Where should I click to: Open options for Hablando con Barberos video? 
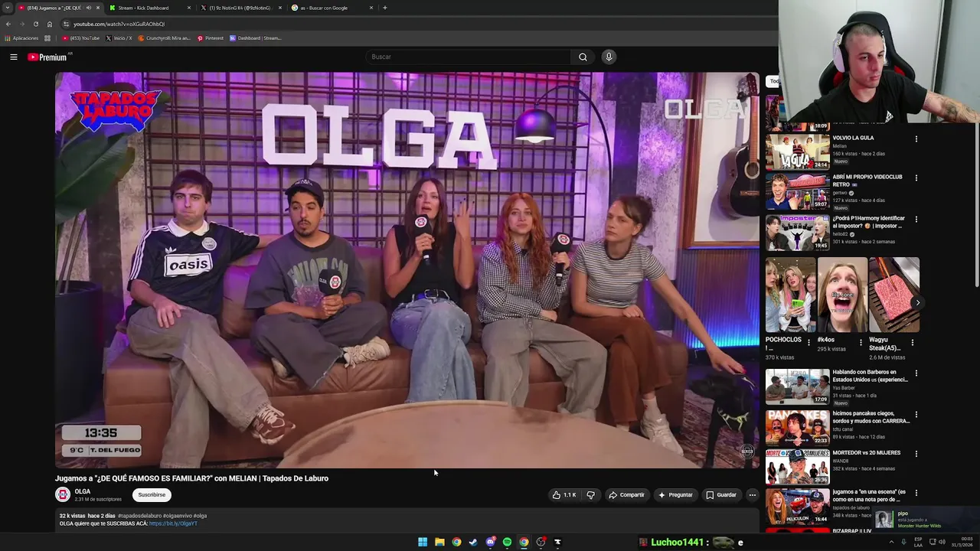point(916,373)
